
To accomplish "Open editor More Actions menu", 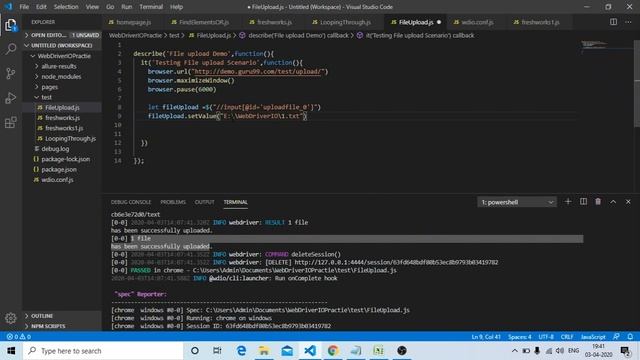I will pos(628,22).
